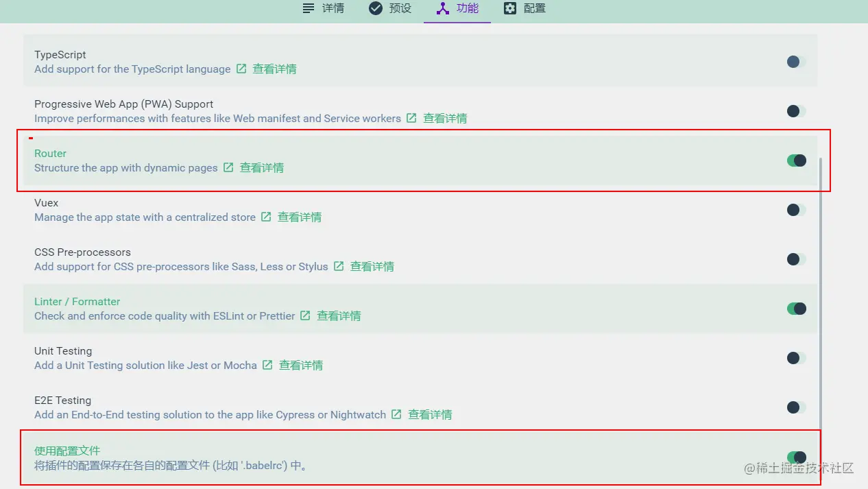Open the 详情 tab
868x489 pixels.
point(323,9)
